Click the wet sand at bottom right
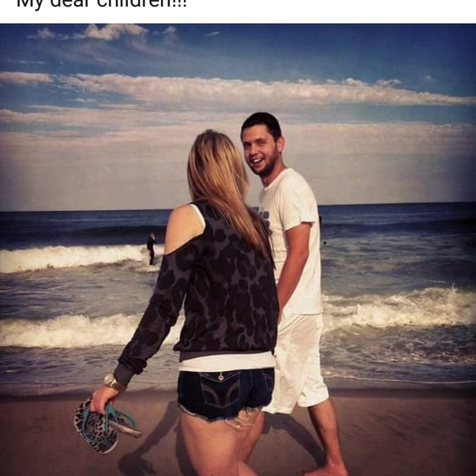The height and width of the screenshot is (476, 476). point(407,437)
